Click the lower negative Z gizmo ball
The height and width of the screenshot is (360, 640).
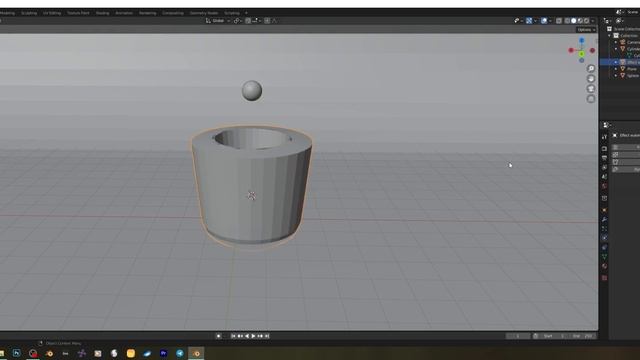(582, 60)
